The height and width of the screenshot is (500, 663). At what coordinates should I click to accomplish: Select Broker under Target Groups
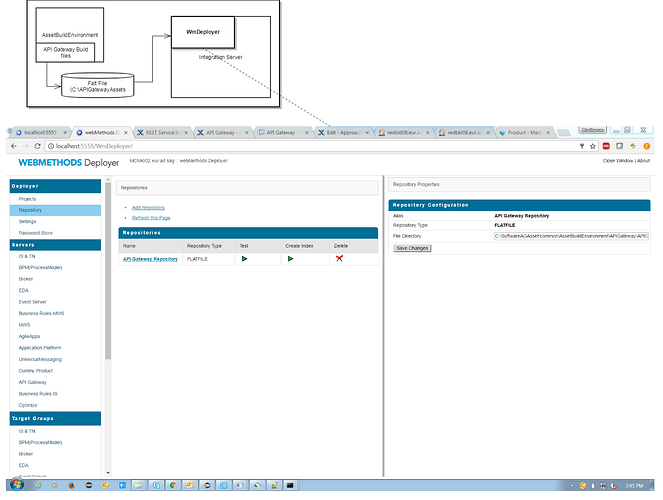(x=26, y=454)
